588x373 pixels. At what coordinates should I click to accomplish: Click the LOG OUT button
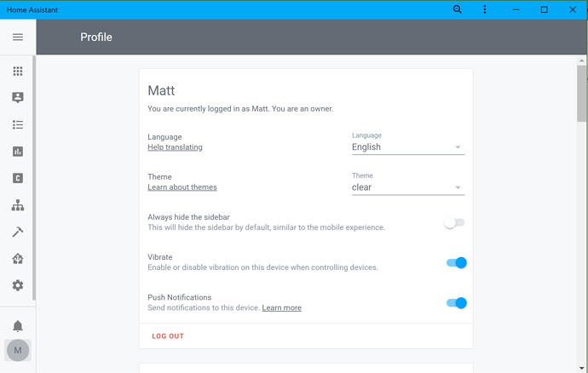168,336
